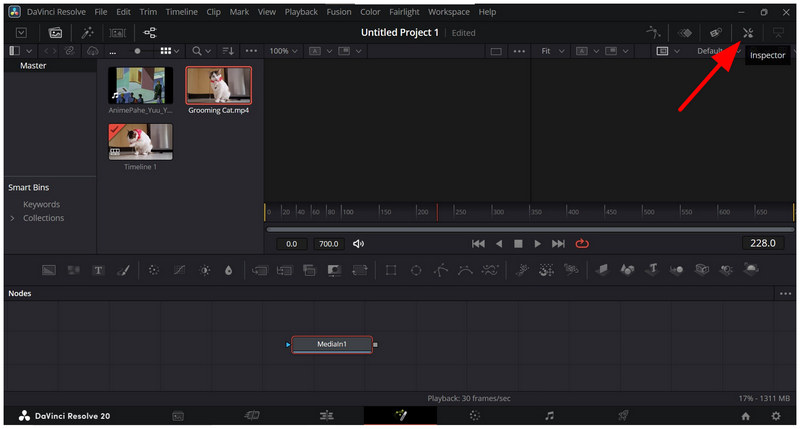Add a Matte Control node
The height and width of the screenshot is (429, 800).
334,270
